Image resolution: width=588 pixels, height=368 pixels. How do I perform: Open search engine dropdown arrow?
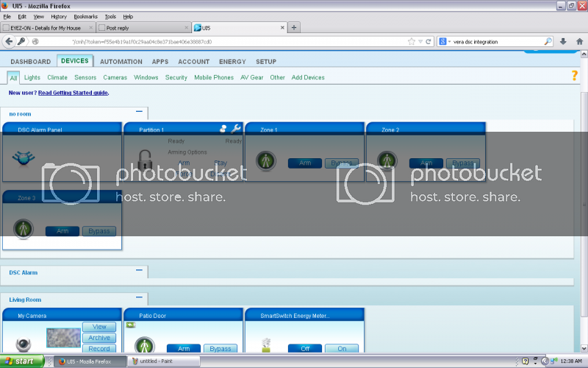(449, 42)
